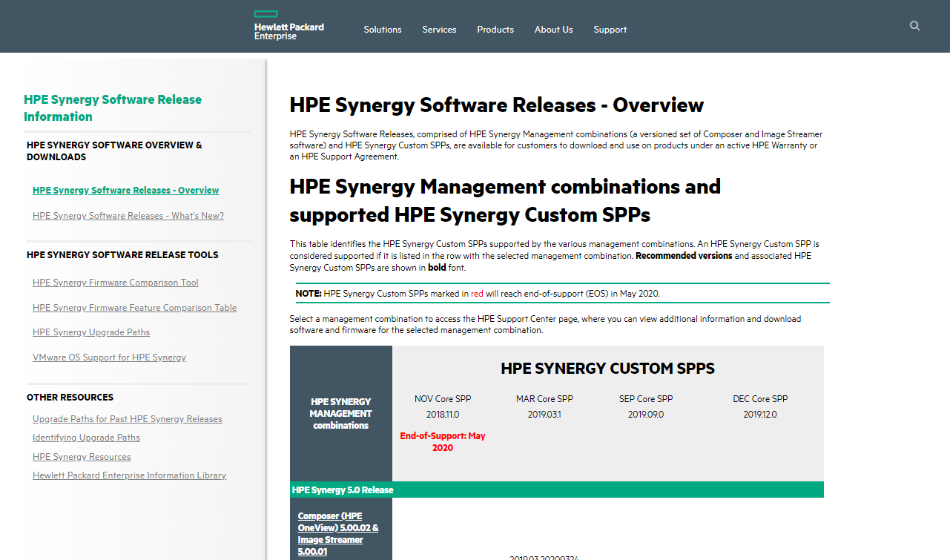Click the HPE Synergy Software Releases - Overview title
The image size is (950, 560).
(496, 105)
